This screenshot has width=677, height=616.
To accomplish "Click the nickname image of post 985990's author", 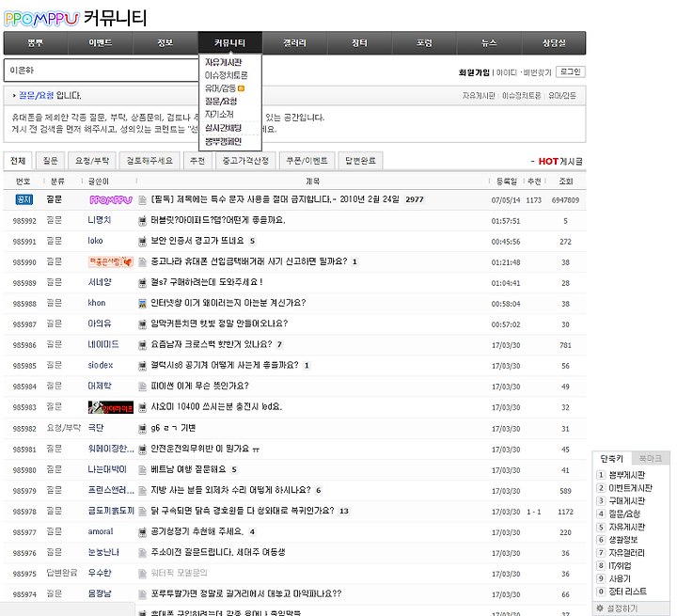I will tap(111, 261).
